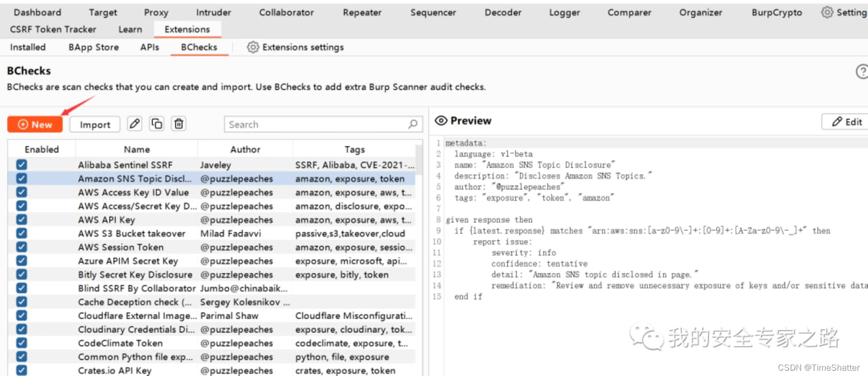
Task: Click the search magnifier icon
Action: [x=413, y=124]
